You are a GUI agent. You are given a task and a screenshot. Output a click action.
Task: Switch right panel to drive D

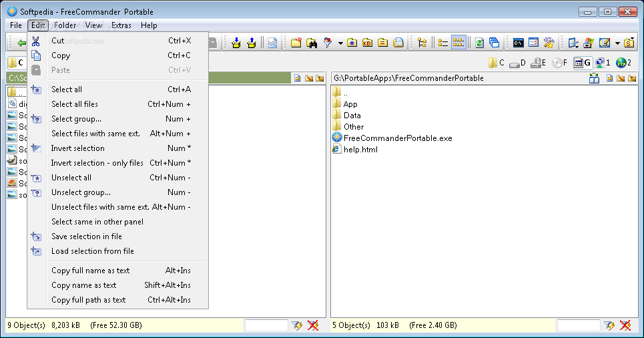point(517,63)
